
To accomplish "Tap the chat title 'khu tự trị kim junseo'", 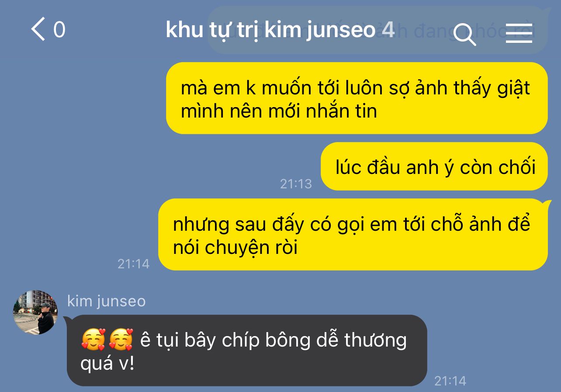I will pyautogui.click(x=270, y=31).
